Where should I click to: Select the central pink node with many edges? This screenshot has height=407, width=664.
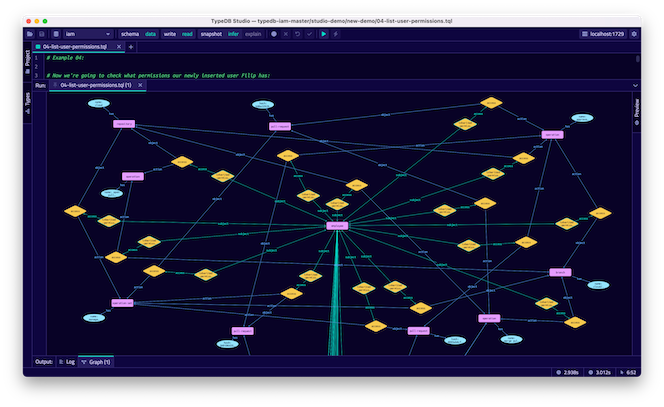click(x=337, y=226)
